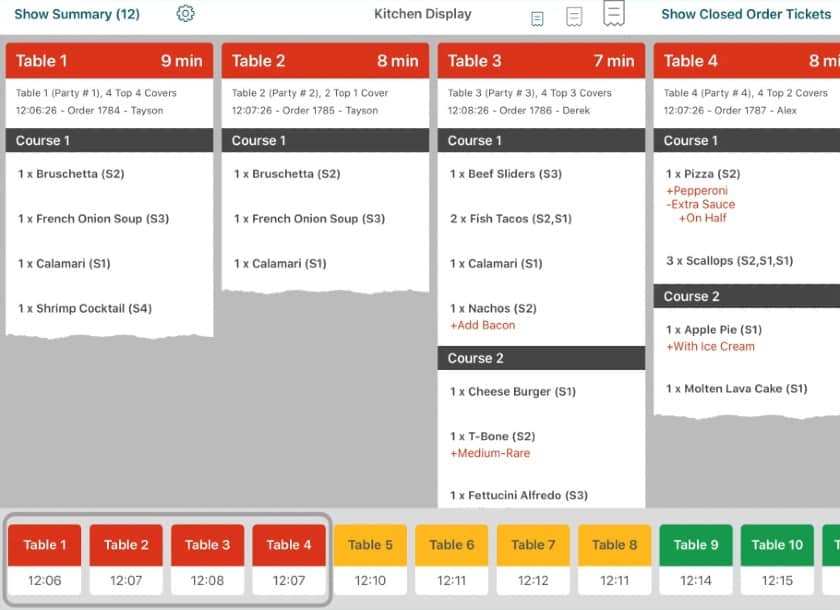Mark Bruschetta (S2) on Table 1 ticket
This screenshot has height=610, width=840.
click(71, 174)
